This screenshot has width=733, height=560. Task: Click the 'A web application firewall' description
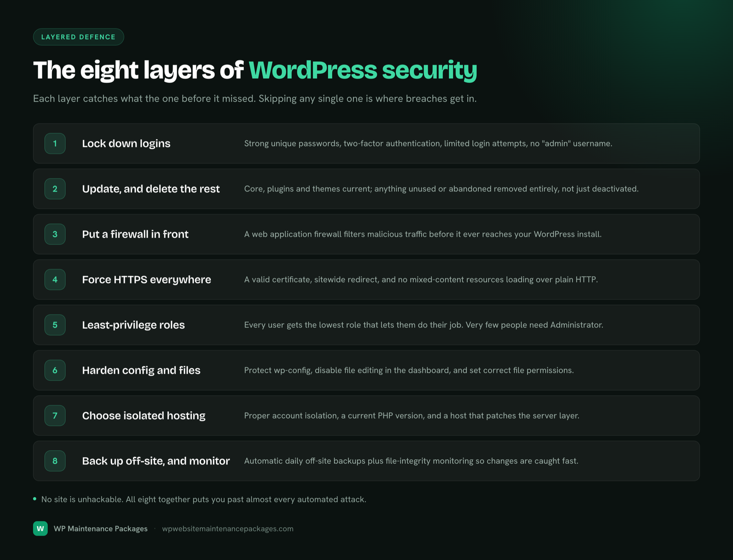pos(423,234)
